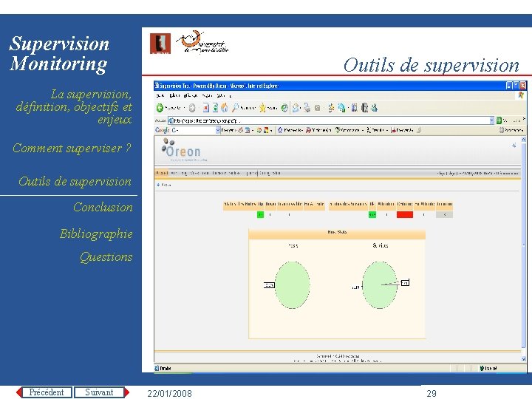Click the Google toolbar logo
Viewport: 532px width, 399px height.
[x=162, y=130]
